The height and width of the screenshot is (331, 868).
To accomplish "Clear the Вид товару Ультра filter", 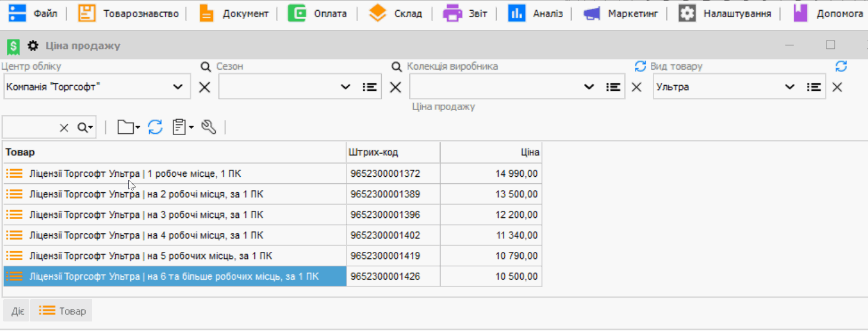I will tap(837, 88).
